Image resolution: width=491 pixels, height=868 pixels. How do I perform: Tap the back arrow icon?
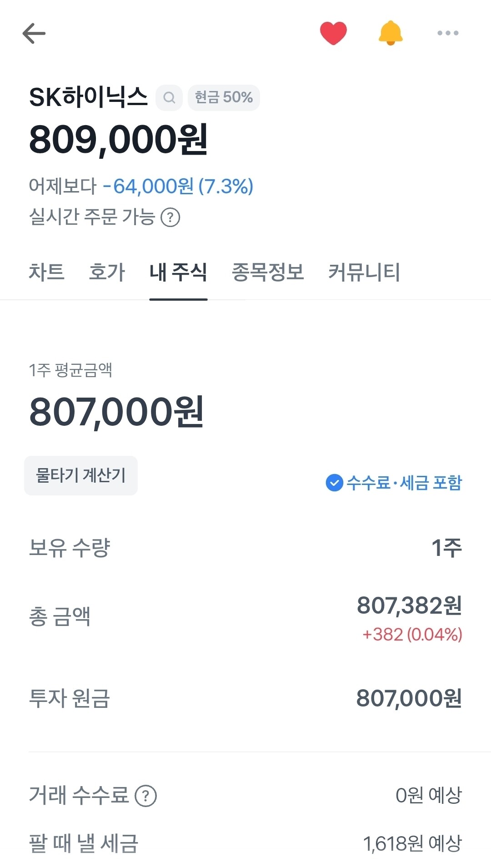34,34
